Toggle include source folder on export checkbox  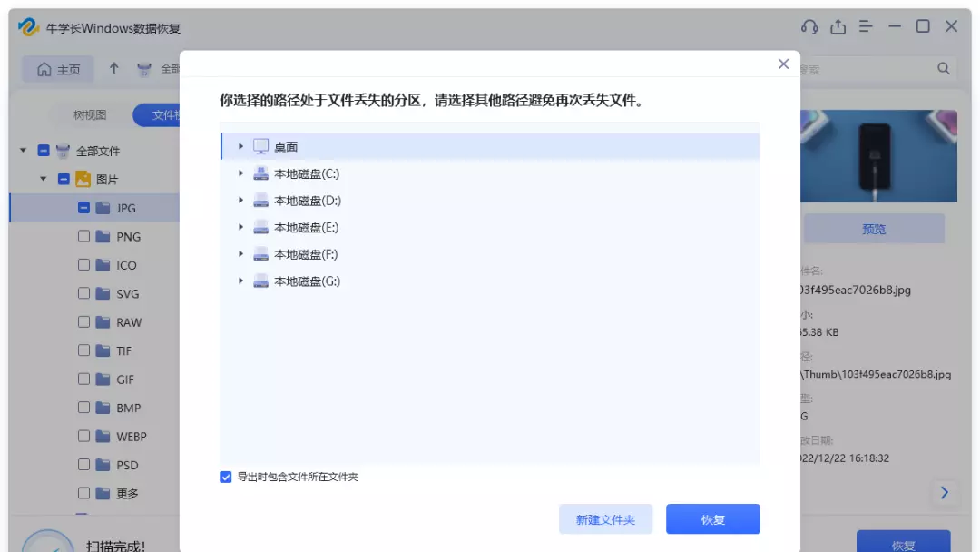click(x=226, y=477)
